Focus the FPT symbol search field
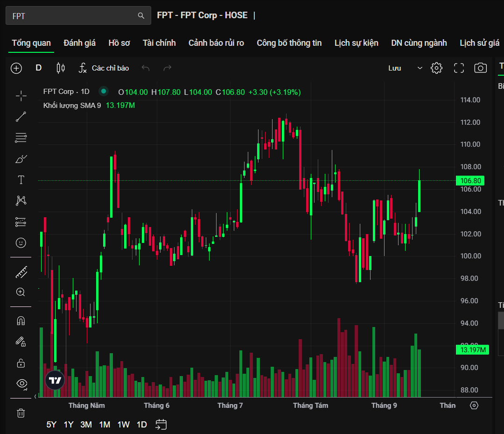504x434 pixels. tap(78, 15)
